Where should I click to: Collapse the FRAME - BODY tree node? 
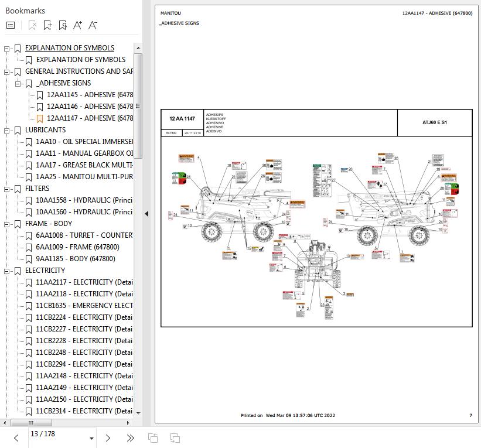[x=6, y=224]
